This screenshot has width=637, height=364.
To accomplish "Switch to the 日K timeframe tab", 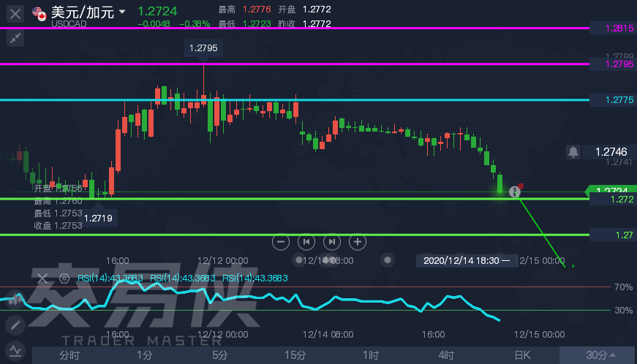I will 522,355.
